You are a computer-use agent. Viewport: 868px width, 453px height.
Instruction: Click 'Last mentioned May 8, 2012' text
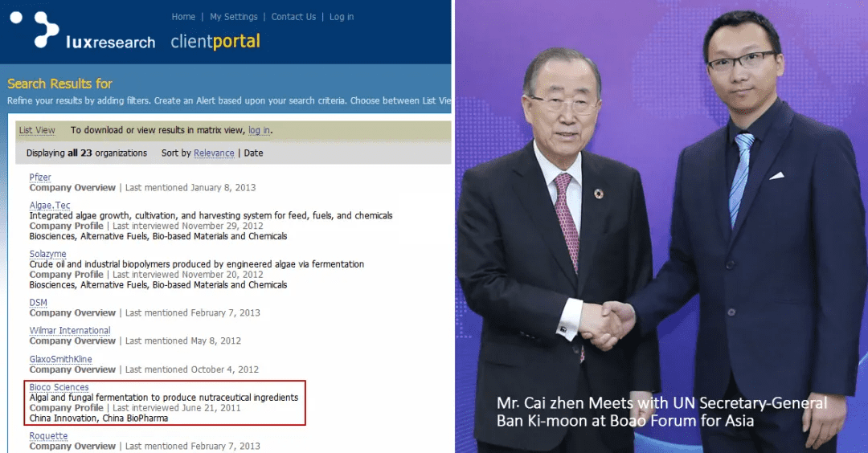pyautogui.click(x=183, y=341)
